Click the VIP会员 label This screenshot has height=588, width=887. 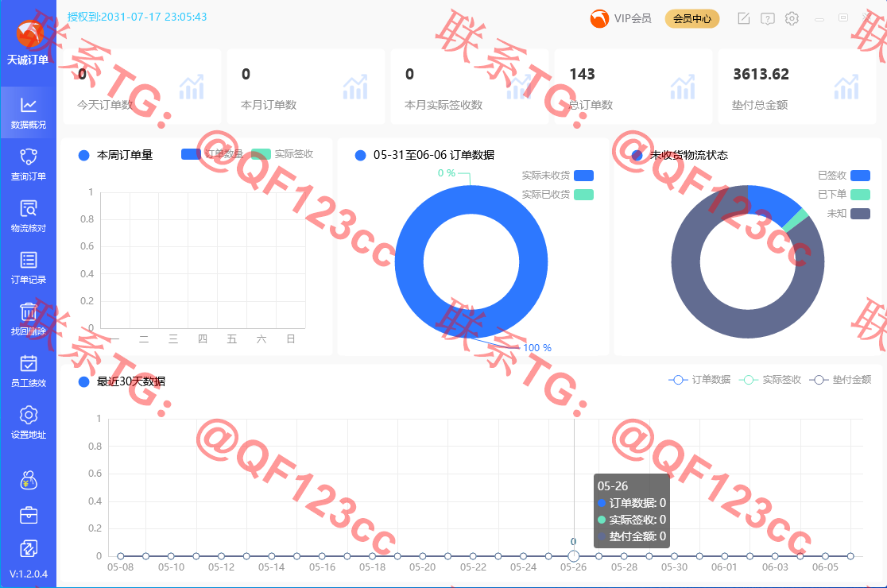[633, 18]
